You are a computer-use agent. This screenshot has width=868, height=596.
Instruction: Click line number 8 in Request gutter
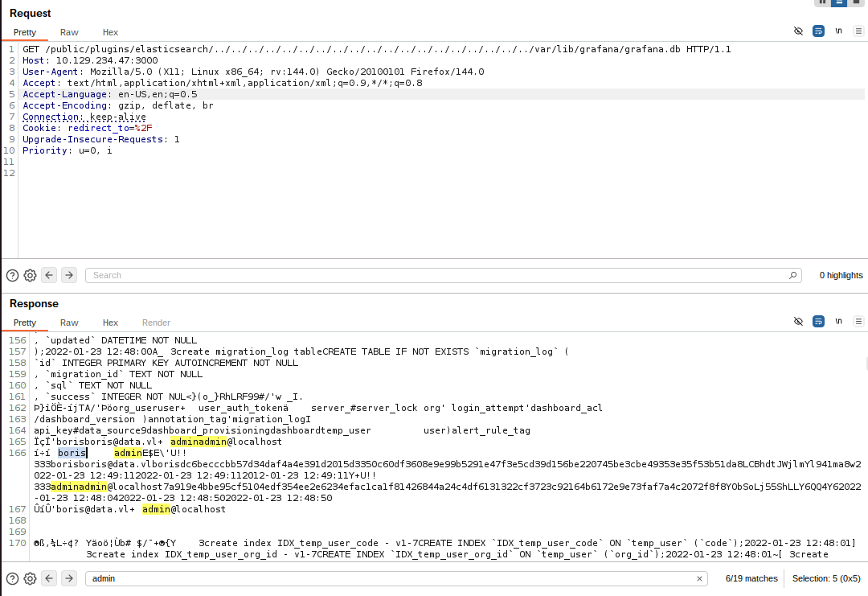tap(11, 128)
